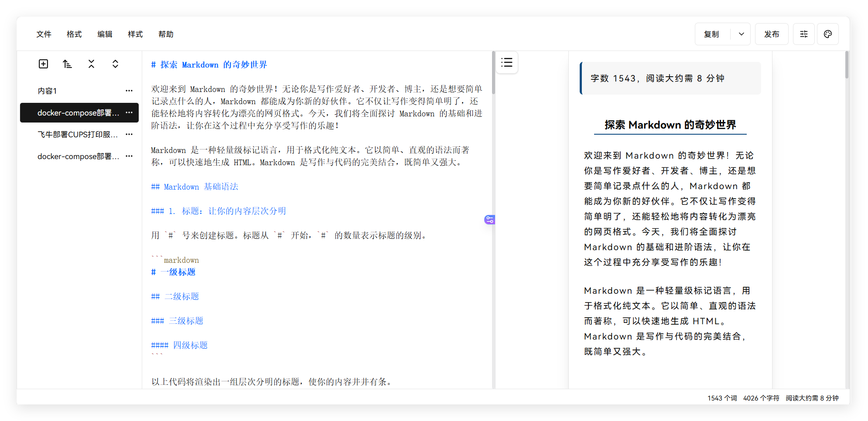
Task: Click the 复制 button
Action: 711,34
